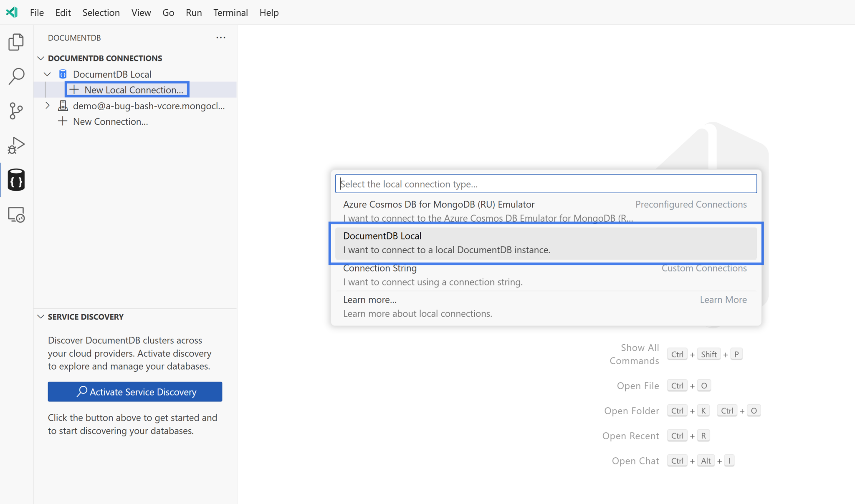
Task: Collapse the DOCUMENTDB CONNECTIONS section
Action: point(40,58)
